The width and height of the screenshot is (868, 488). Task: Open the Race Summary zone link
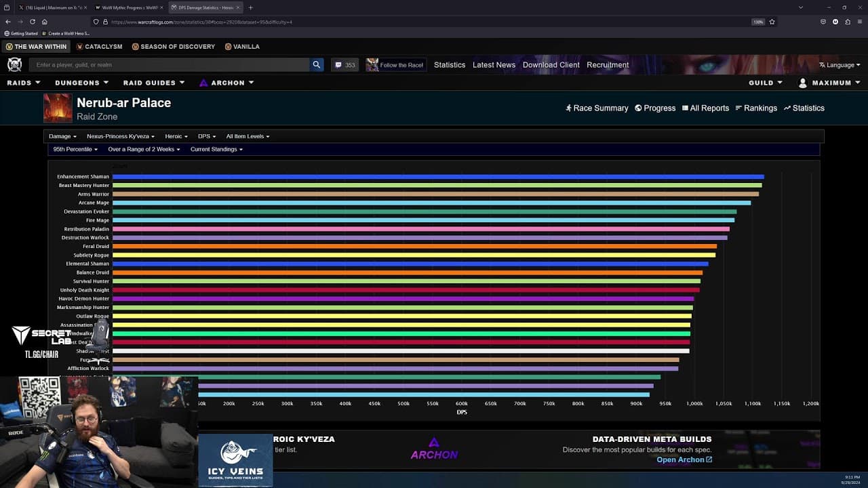[x=597, y=108]
